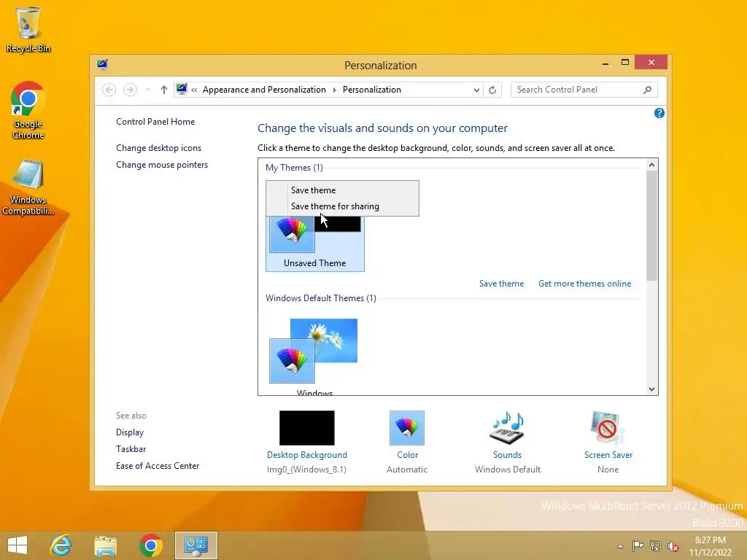This screenshot has height=560, width=747.
Task: Select Appearance and Personalization breadcrumb
Action: pos(264,90)
